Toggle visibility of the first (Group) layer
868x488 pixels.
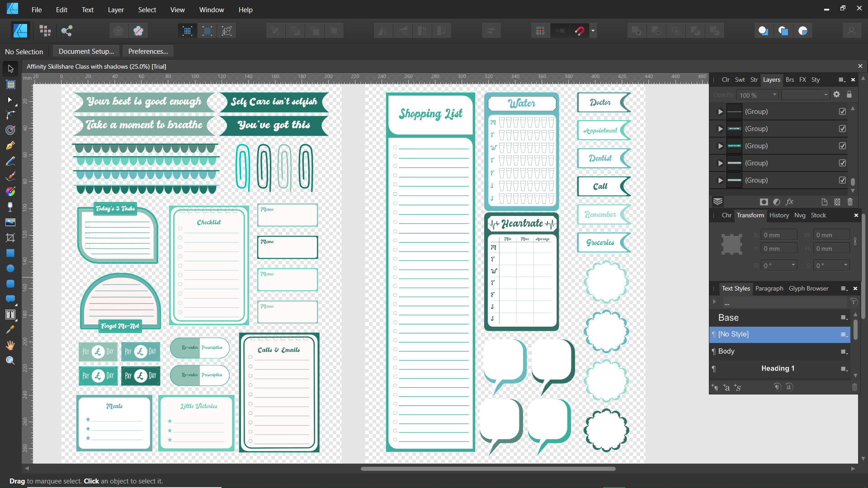842,112
